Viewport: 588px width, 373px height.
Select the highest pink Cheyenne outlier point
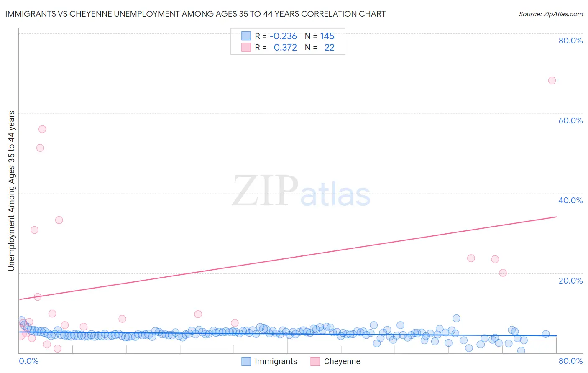[552, 80]
